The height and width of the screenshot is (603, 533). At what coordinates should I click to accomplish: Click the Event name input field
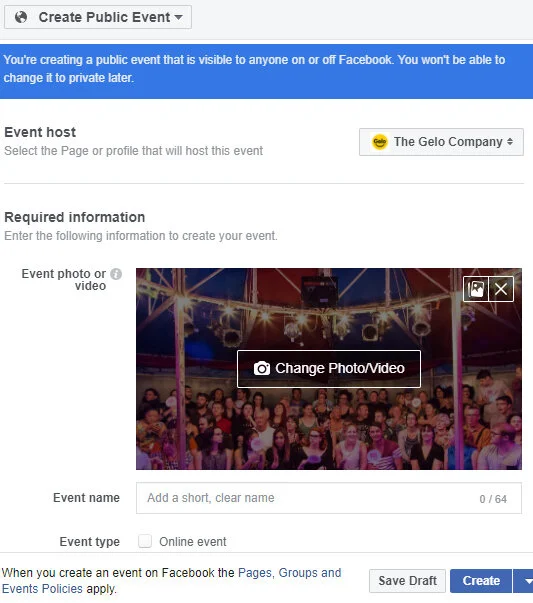(x=329, y=498)
